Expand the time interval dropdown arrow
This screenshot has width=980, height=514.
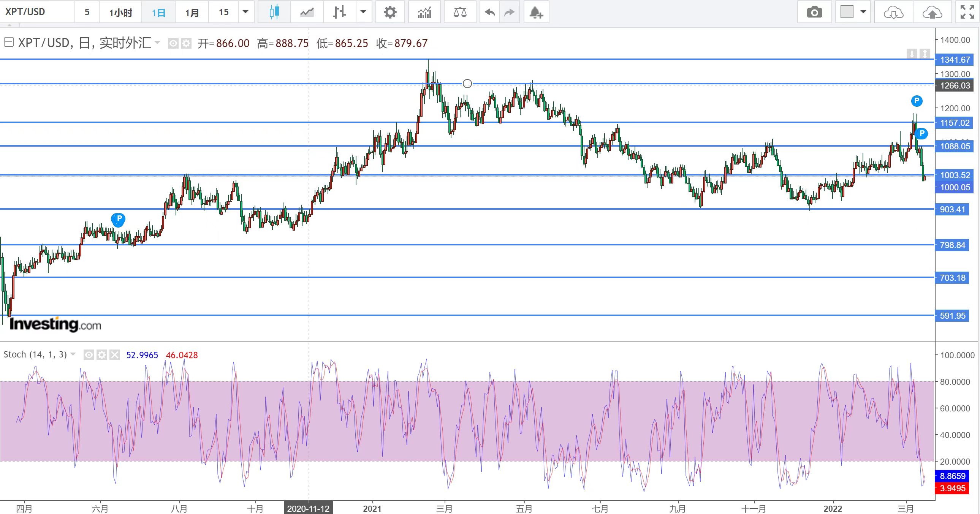coord(246,12)
